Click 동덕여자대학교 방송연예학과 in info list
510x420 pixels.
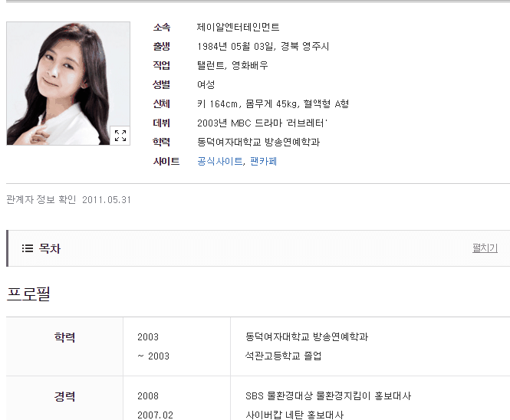coord(258,142)
